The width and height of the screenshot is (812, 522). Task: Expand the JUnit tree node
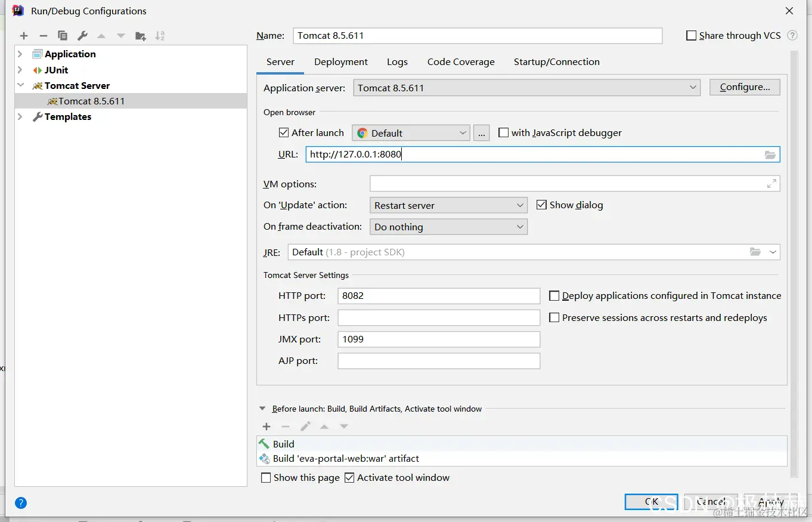pyautogui.click(x=20, y=70)
